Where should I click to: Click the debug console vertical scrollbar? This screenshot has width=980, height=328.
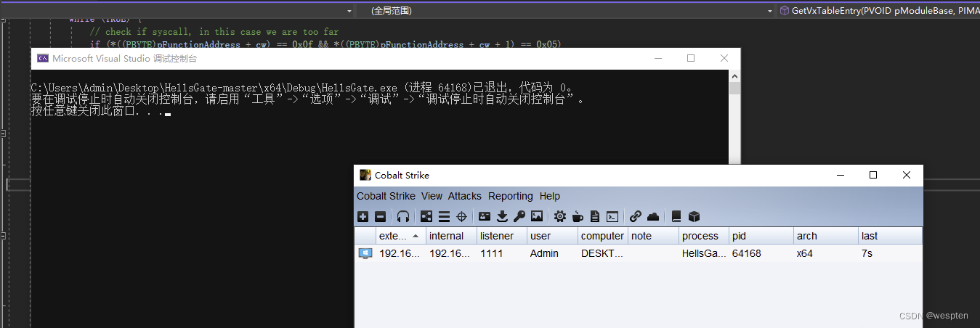[734, 116]
